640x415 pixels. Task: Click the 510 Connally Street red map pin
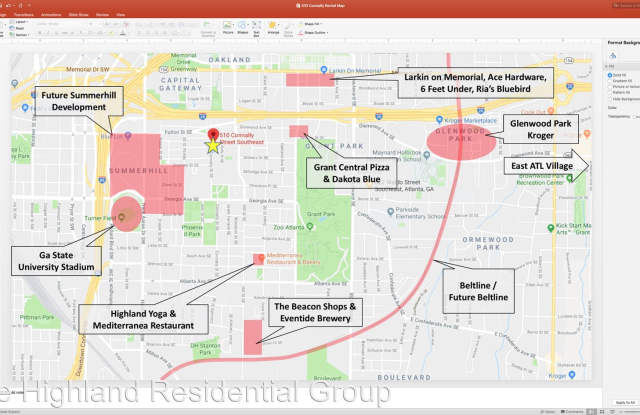[213, 134]
